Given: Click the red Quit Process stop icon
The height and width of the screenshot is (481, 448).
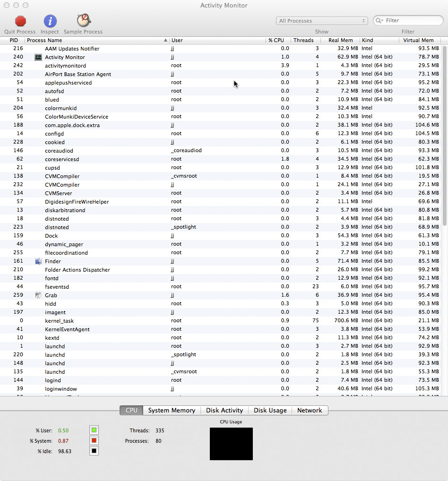Looking at the screenshot, I should click(20, 21).
